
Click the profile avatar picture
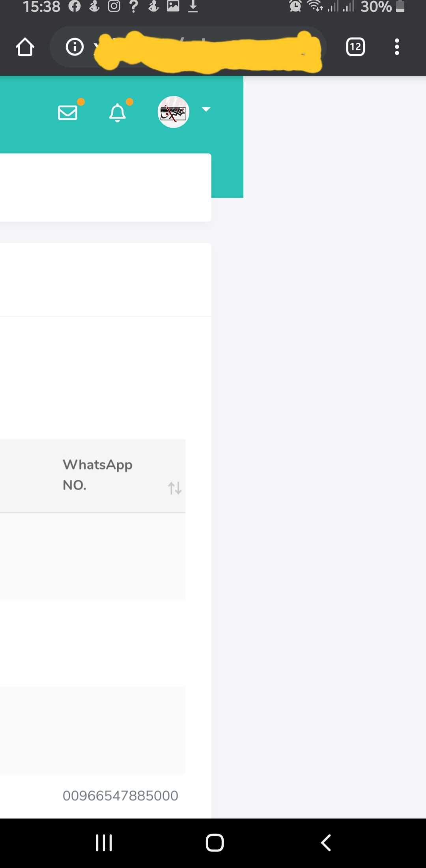174,112
